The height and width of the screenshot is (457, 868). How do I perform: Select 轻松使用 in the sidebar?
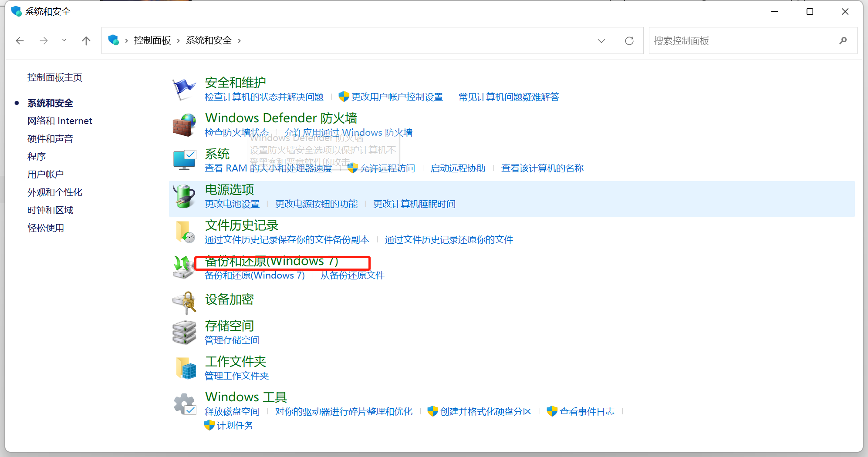[x=46, y=228]
